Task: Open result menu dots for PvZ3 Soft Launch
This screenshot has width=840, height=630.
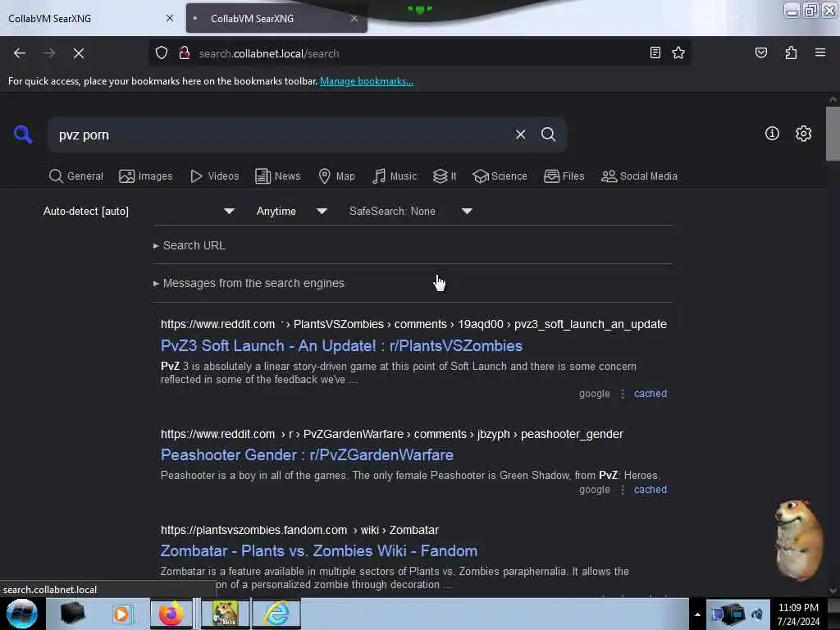Action: click(622, 394)
